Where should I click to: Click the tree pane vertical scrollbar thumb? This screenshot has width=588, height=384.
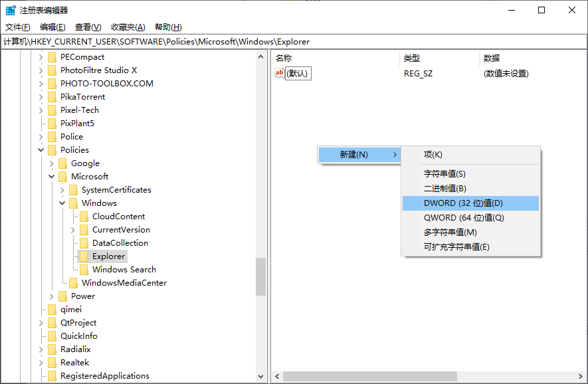click(261, 276)
